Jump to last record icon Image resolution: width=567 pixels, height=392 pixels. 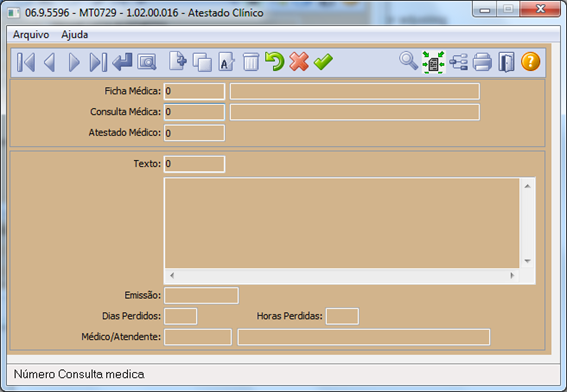click(98, 62)
